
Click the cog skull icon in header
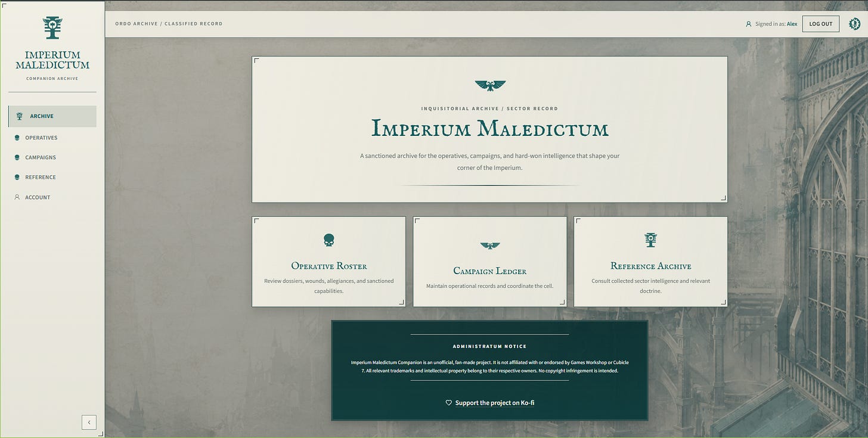coord(854,24)
